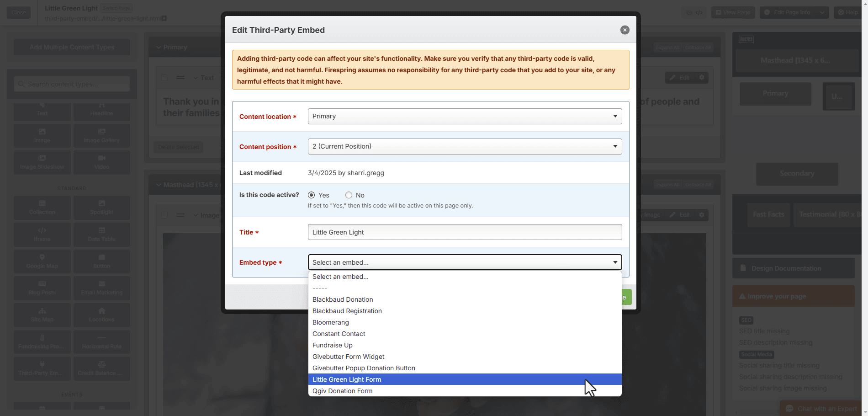
Task: Select the Email Marketing content tile
Action: click(x=102, y=288)
